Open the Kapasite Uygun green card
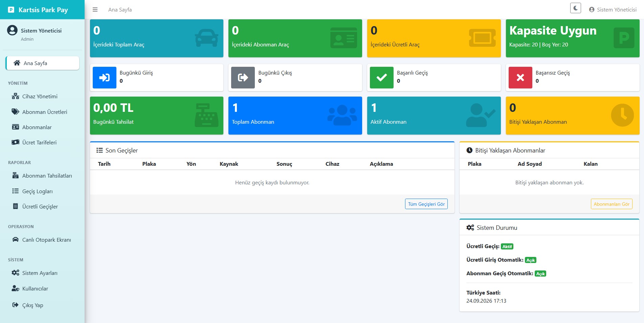This screenshot has width=644, height=323. (x=573, y=38)
